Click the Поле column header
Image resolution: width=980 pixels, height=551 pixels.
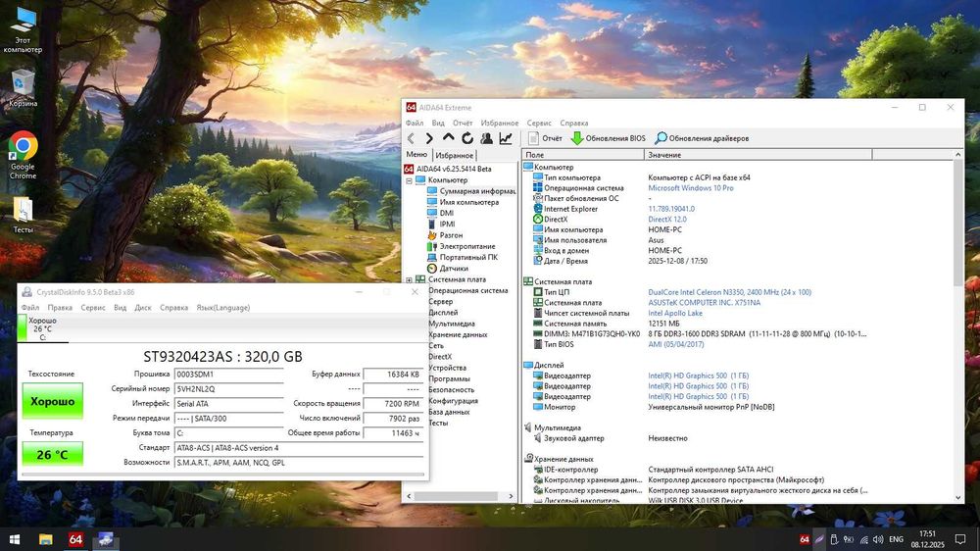tap(583, 155)
